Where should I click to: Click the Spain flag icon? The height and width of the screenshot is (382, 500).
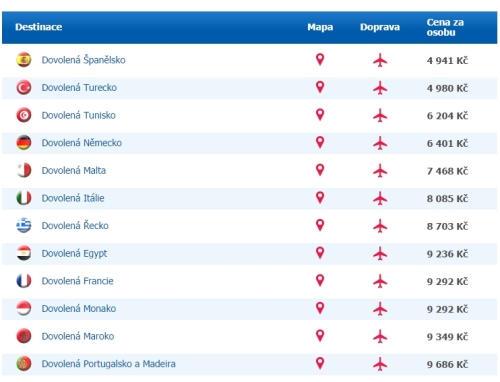[24, 60]
